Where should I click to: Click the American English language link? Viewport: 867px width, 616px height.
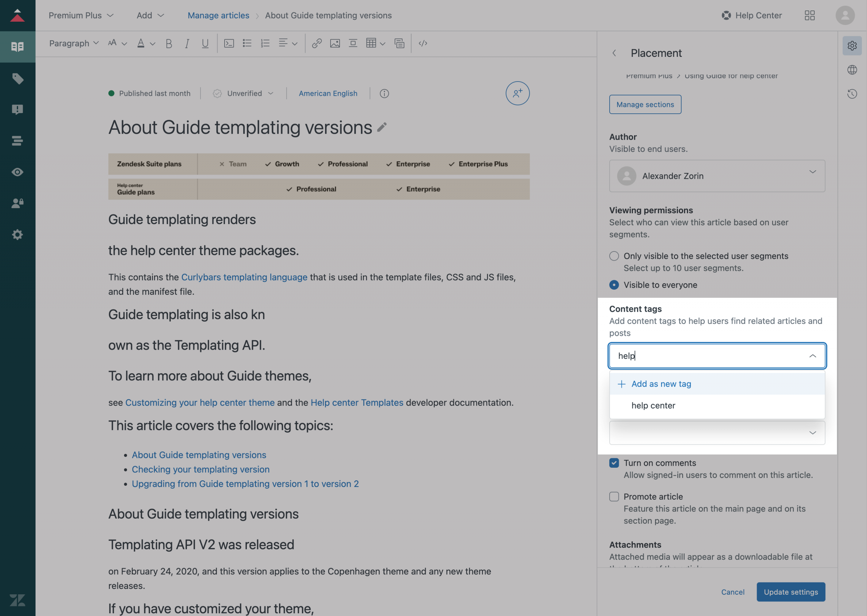[x=328, y=93]
